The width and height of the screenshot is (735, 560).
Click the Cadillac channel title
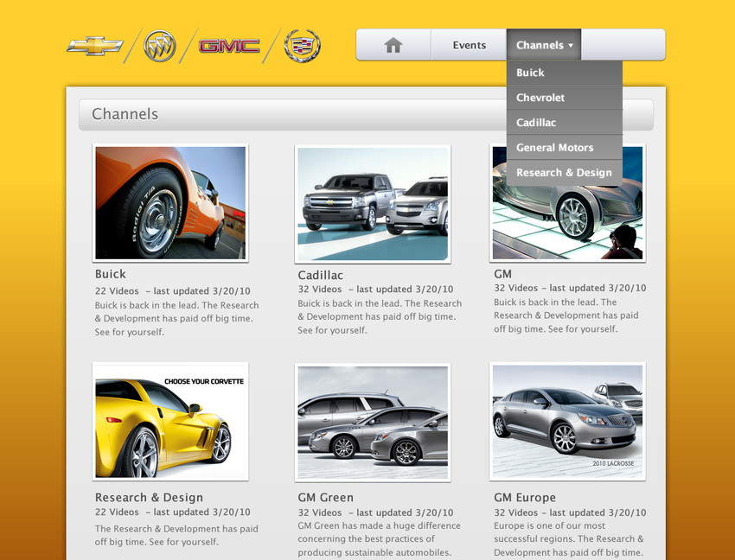(x=320, y=275)
